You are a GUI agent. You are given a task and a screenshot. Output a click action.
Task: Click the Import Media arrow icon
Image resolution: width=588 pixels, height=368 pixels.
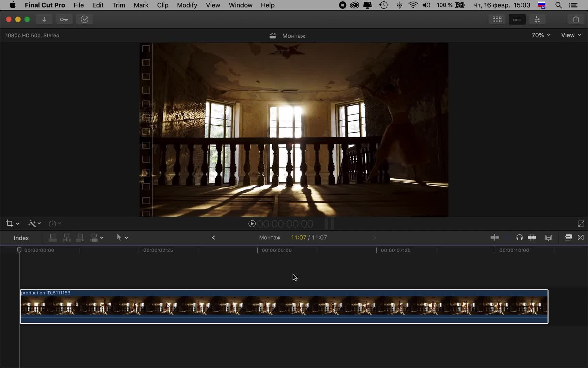point(44,19)
